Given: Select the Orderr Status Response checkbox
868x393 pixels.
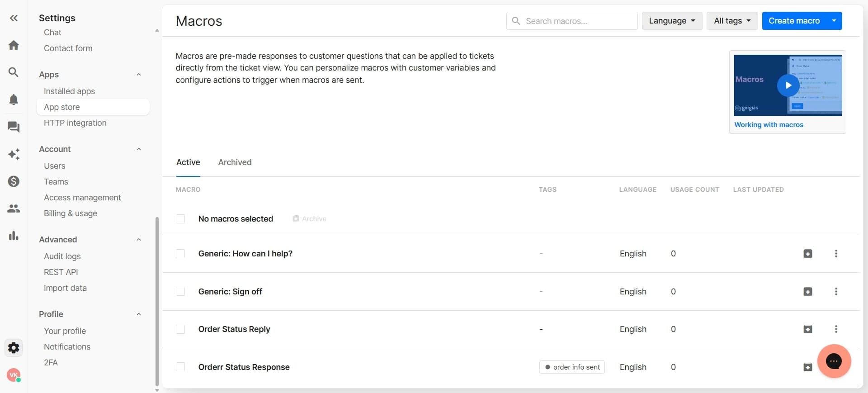Looking at the screenshot, I should click(x=180, y=367).
